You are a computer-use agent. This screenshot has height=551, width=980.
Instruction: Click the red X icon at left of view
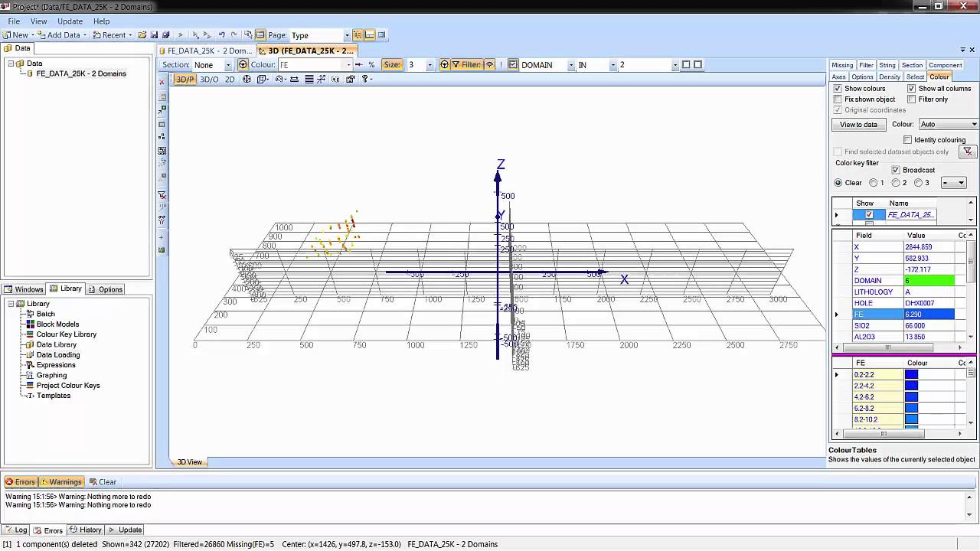point(162,82)
